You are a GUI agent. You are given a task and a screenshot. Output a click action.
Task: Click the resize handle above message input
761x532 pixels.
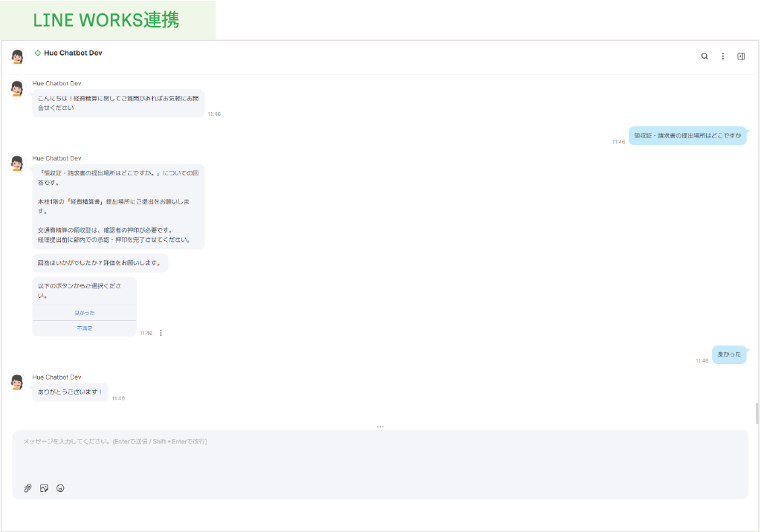pos(380,426)
